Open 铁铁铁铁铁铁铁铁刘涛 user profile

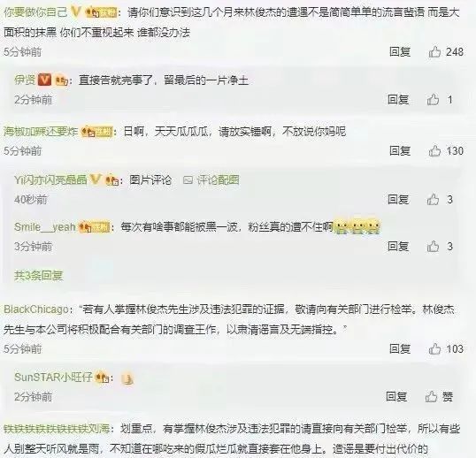(57, 429)
